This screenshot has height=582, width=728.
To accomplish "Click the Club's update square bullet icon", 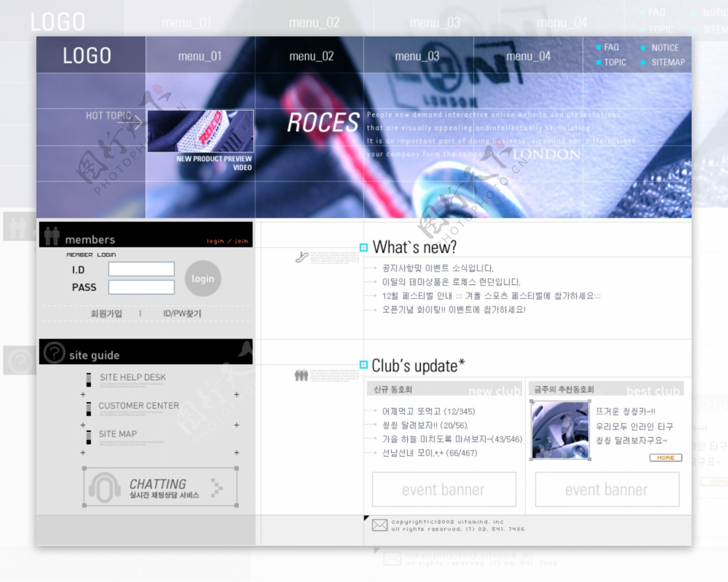I will pos(364,364).
